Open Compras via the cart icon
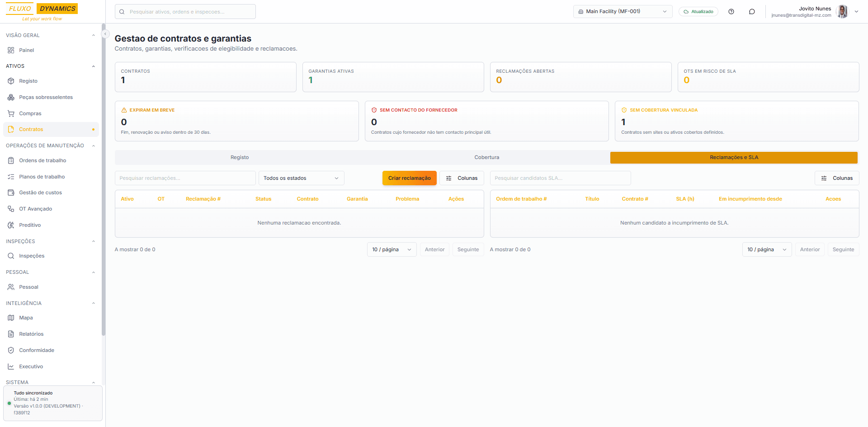Image resolution: width=868 pixels, height=427 pixels. (x=11, y=113)
